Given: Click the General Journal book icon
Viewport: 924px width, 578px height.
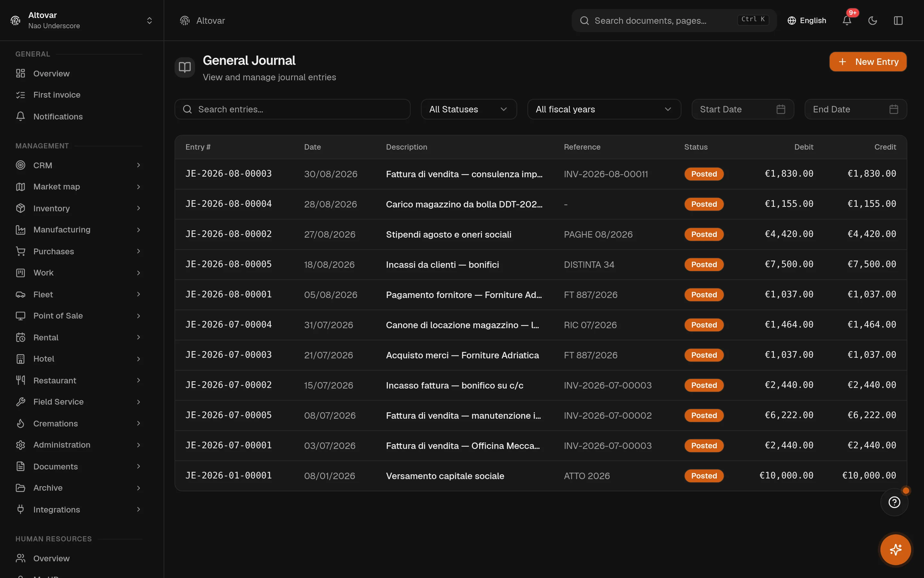Looking at the screenshot, I should tap(185, 67).
